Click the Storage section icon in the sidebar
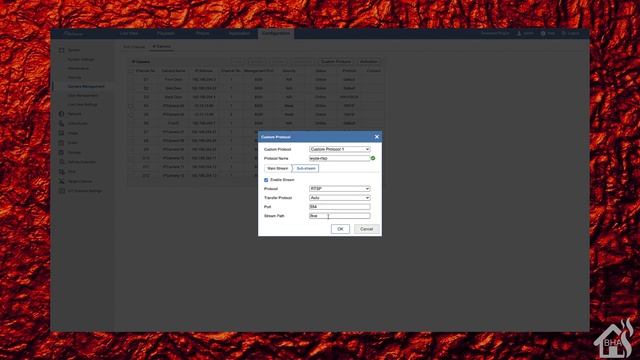This screenshot has width=640, height=360. tap(61, 152)
